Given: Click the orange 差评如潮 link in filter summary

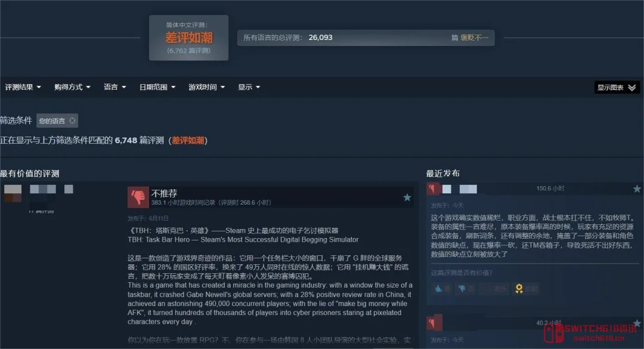Looking at the screenshot, I should 188,141.
